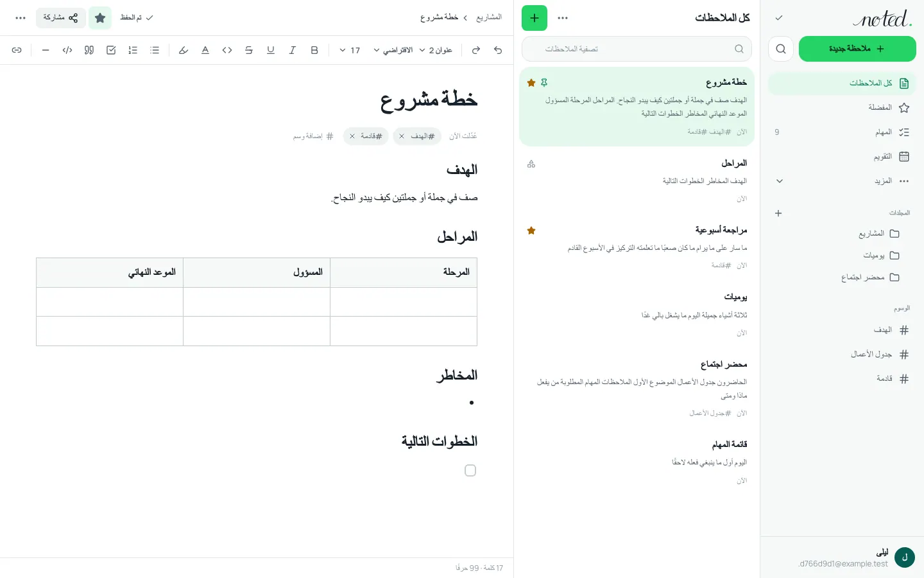Open the three-dot menu in the notes list header
Screen dimensions: 924x578
(x=563, y=18)
